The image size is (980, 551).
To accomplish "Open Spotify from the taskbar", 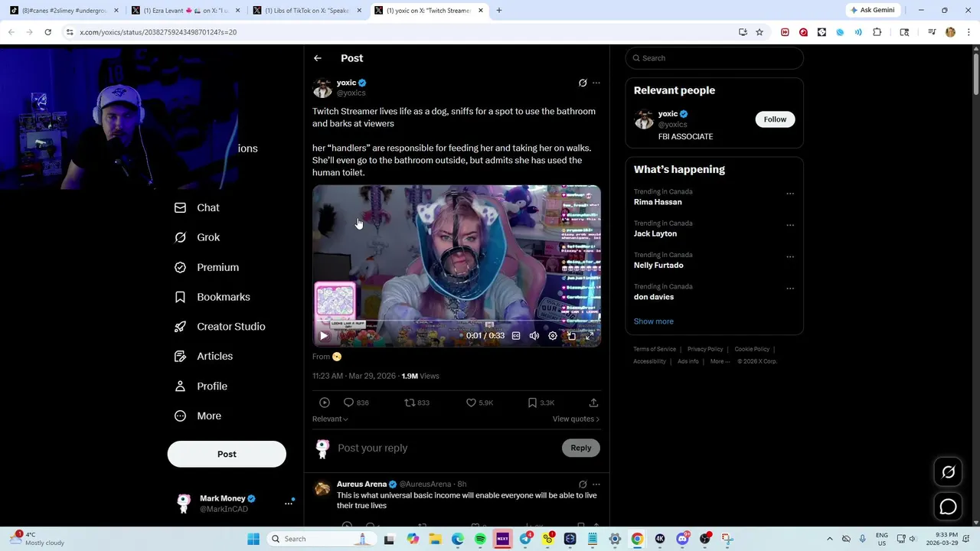I will [480, 539].
